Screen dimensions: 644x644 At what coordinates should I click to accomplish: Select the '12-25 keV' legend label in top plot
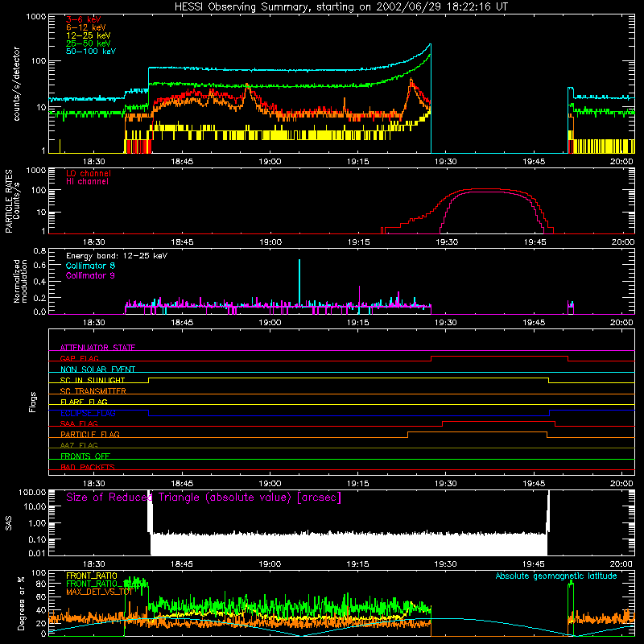[89, 35]
